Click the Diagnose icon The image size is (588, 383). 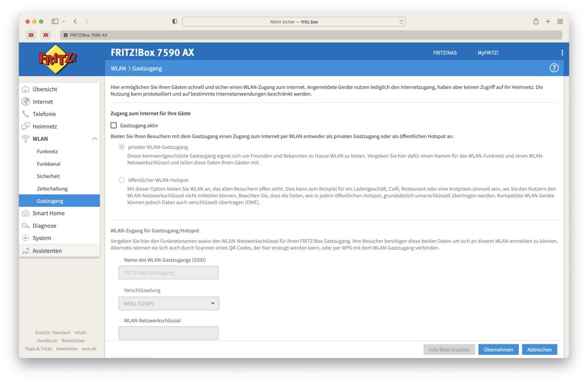coord(26,225)
